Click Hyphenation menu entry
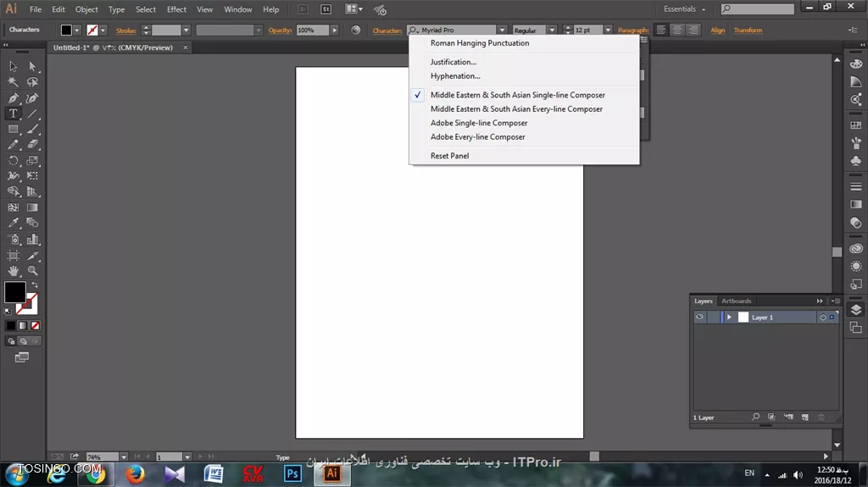 (455, 76)
